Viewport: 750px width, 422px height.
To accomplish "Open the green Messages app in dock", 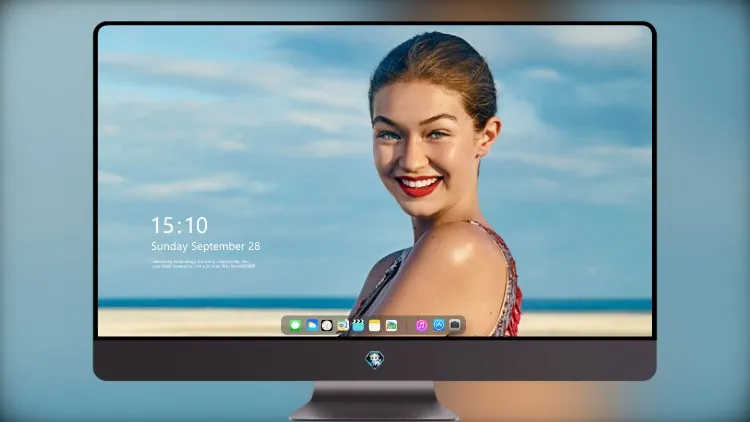I will (x=295, y=326).
